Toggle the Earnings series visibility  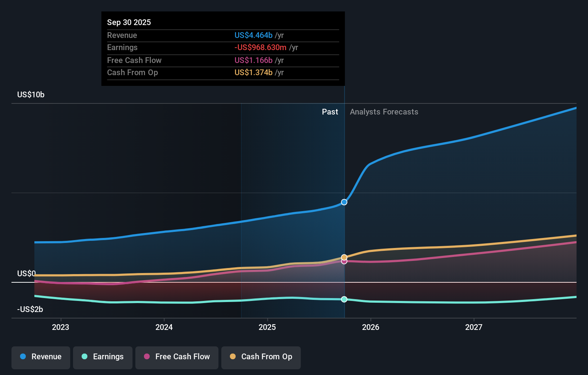(102, 357)
